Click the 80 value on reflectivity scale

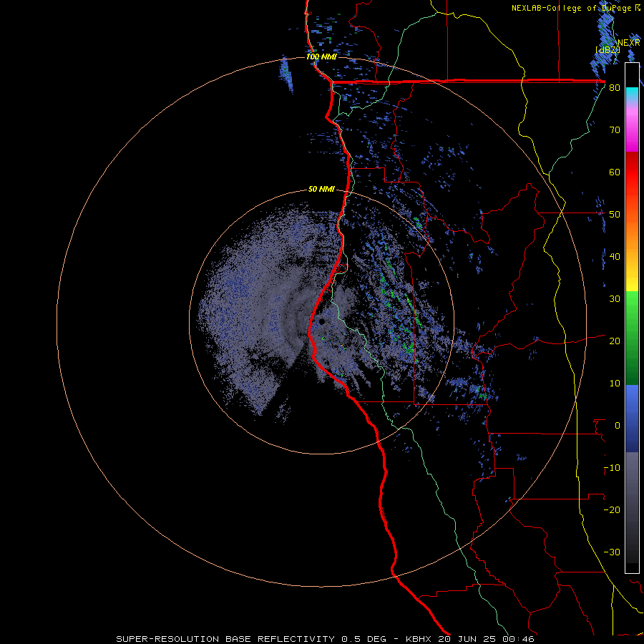coord(615,87)
